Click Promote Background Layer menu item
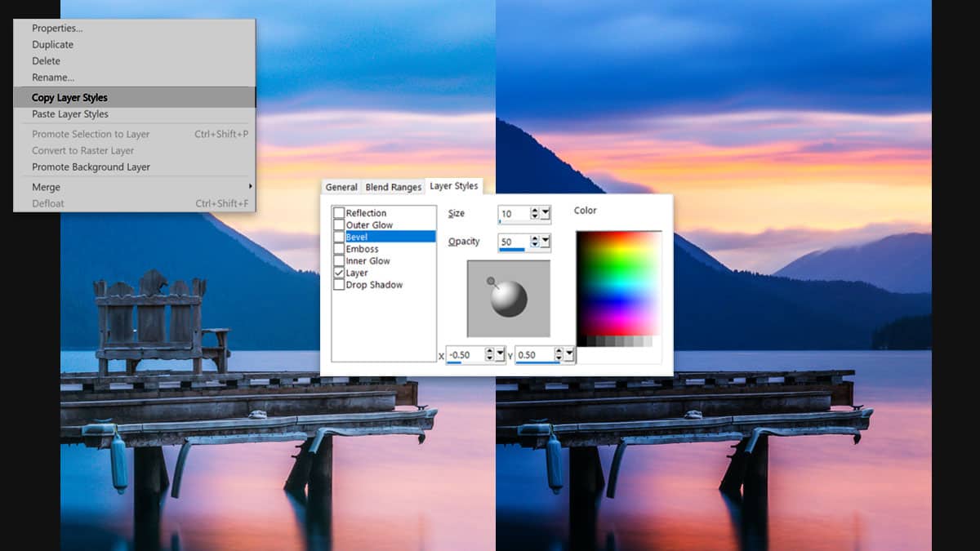 [91, 167]
